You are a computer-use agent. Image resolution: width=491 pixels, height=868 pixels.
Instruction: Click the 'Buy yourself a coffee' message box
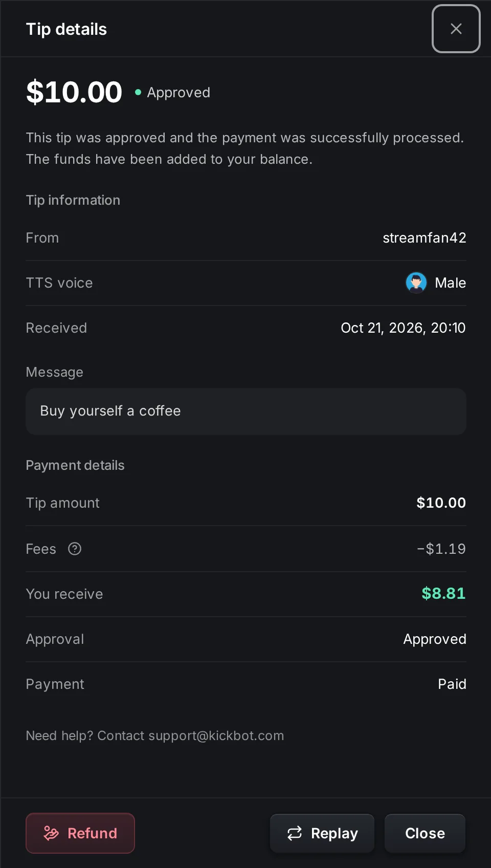tap(246, 411)
